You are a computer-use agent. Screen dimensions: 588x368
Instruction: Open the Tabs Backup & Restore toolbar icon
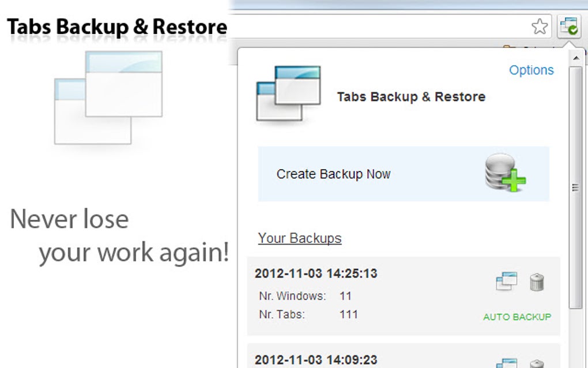(x=570, y=27)
